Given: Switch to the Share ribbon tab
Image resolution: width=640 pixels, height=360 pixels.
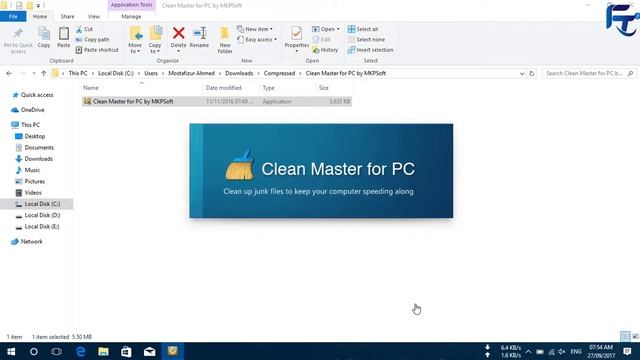Looking at the screenshot, I should [x=67, y=16].
